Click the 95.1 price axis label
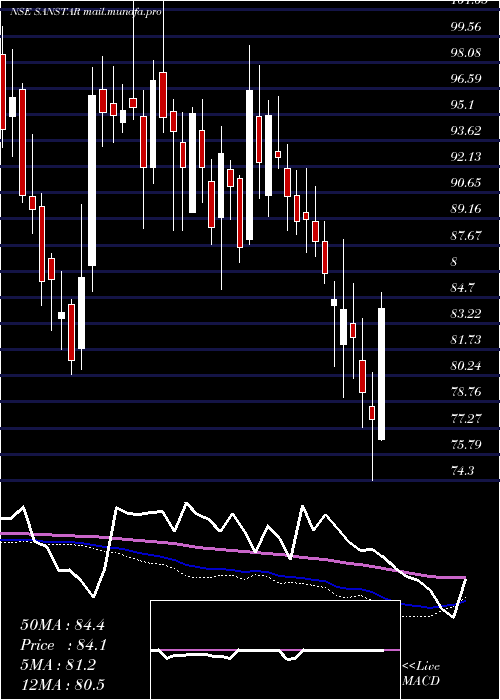Screen dimensions: 500x700 click(x=462, y=105)
